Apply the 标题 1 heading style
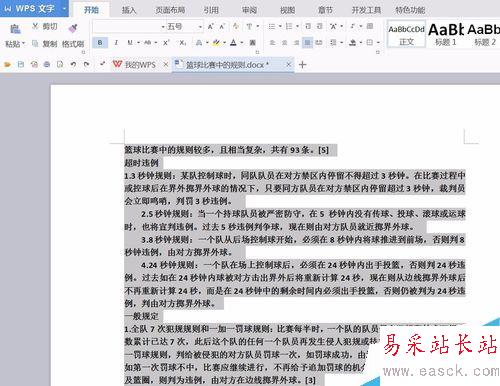The width and height of the screenshot is (500, 386). 446,34
